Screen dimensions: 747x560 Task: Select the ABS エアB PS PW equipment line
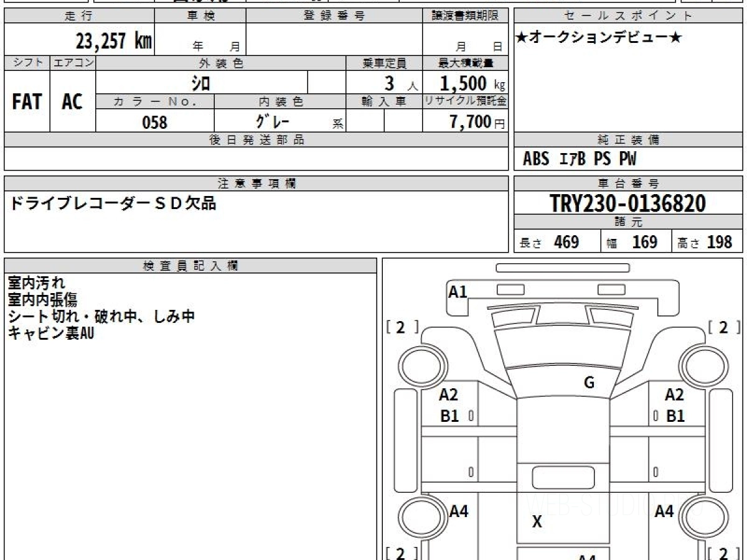pyautogui.click(x=580, y=159)
